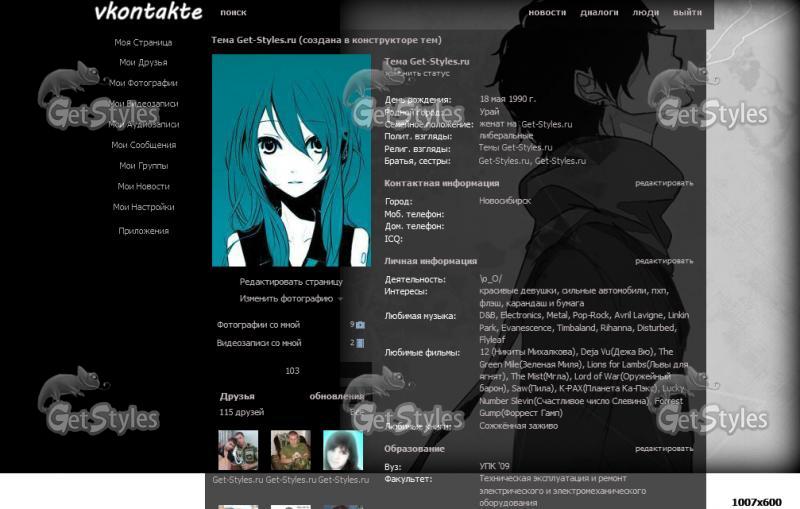
Task: Open Мои Друзья in the sidebar
Action: pos(143,63)
